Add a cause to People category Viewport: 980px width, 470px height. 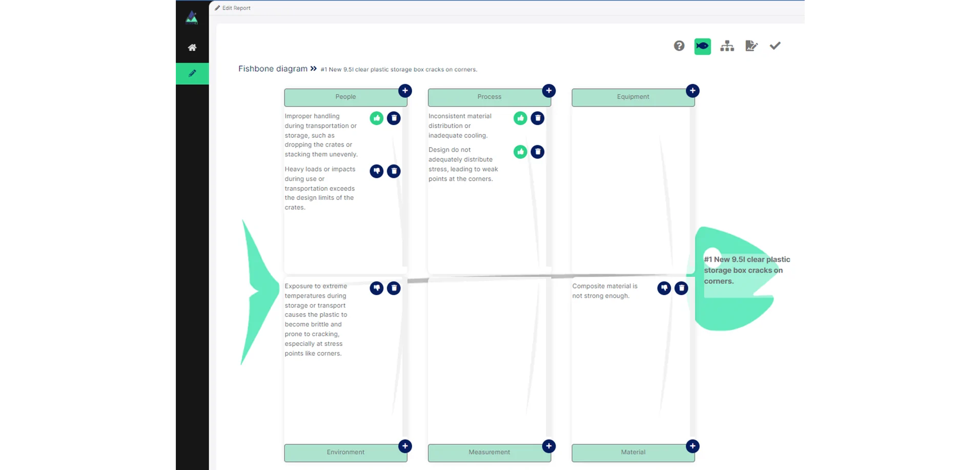coord(405,91)
